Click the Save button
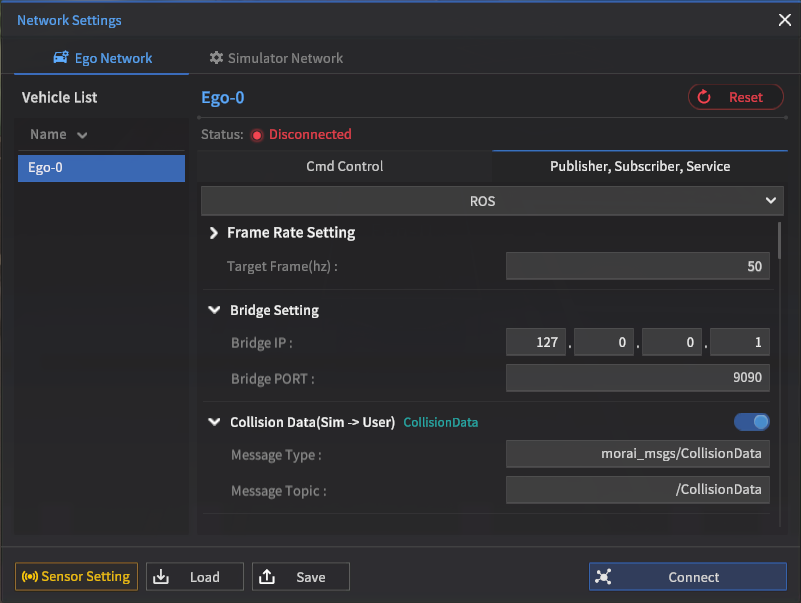The image size is (801, 603). (301, 577)
